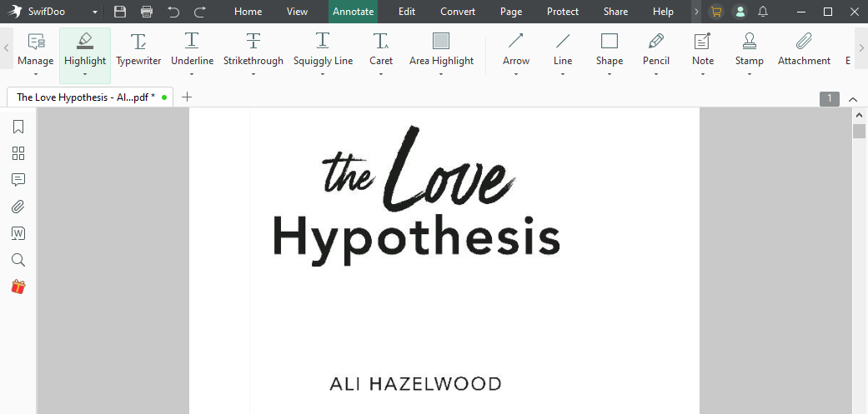Switch to the Protect tab

(563, 12)
